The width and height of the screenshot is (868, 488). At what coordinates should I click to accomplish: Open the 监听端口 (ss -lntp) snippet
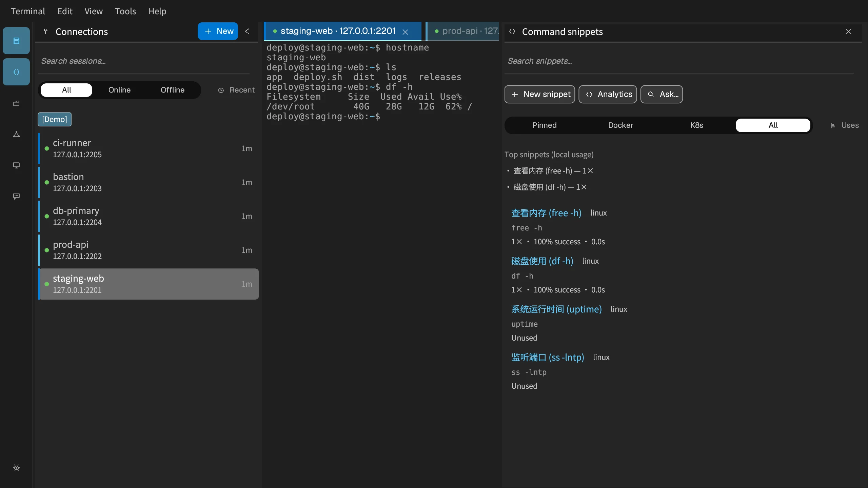pos(548,357)
